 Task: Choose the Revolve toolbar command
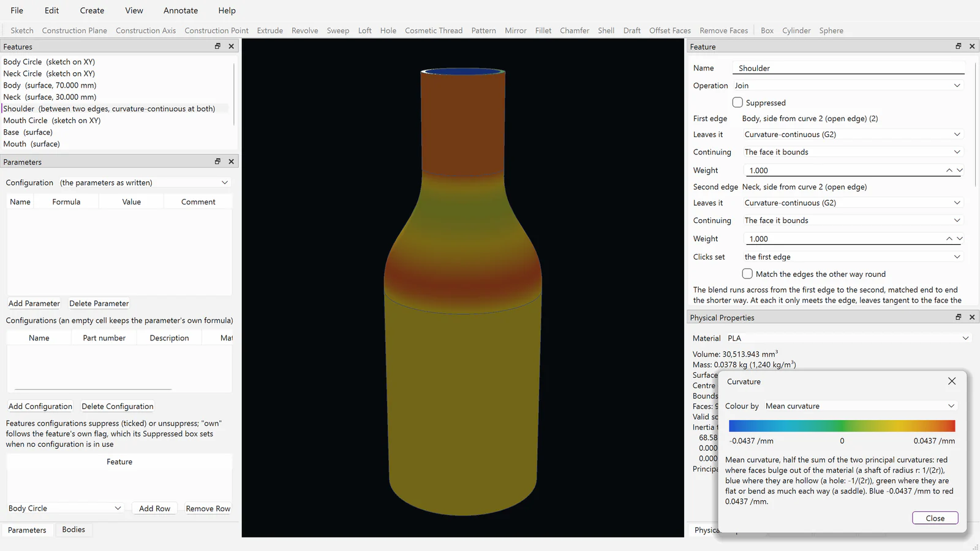[305, 31]
